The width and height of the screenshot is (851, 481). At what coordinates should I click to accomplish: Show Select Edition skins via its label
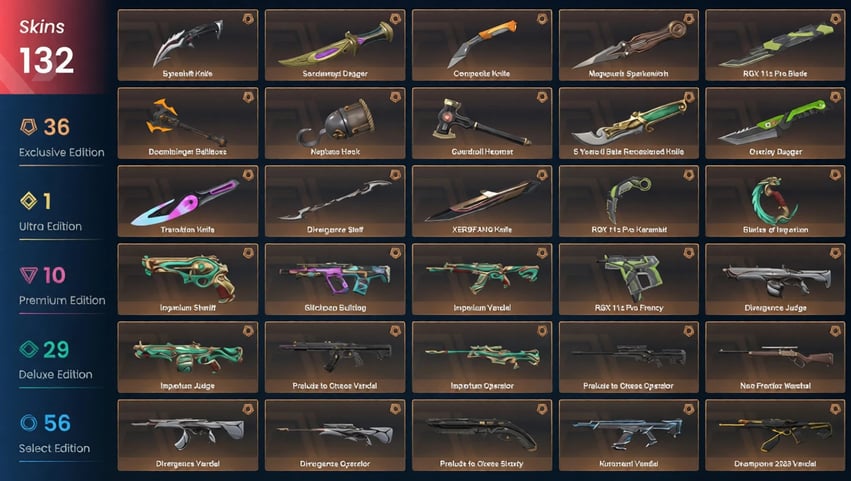[54, 448]
